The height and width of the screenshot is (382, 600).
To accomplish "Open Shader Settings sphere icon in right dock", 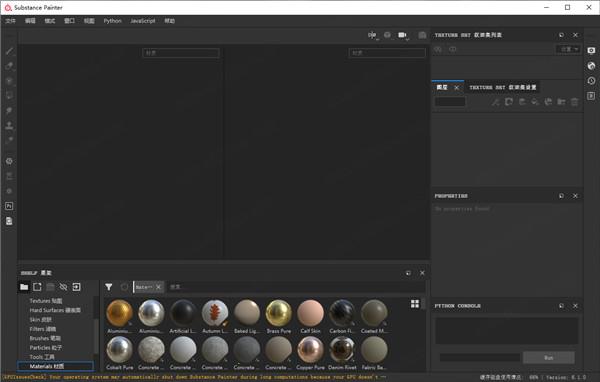I will click(x=591, y=65).
